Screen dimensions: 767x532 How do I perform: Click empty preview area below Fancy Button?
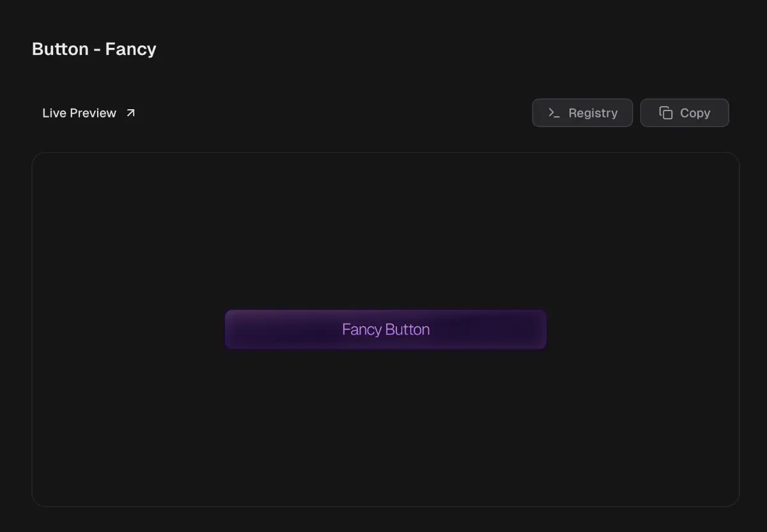[x=385, y=428]
